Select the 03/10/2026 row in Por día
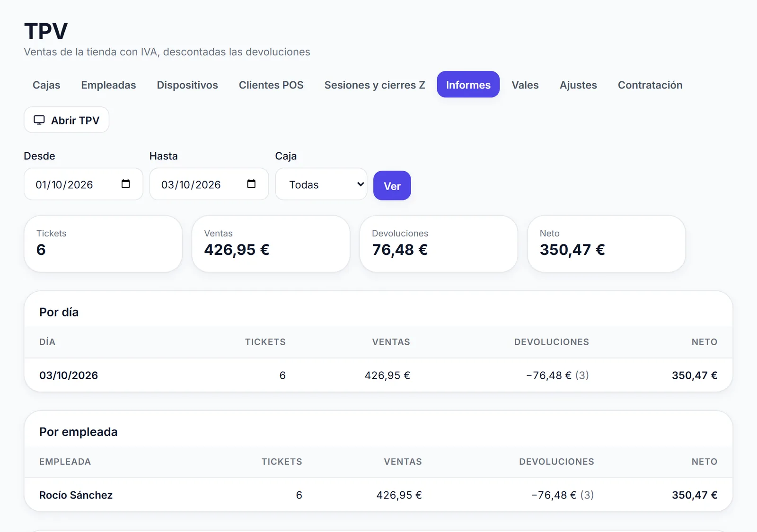The width and height of the screenshot is (757, 532). click(378, 375)
